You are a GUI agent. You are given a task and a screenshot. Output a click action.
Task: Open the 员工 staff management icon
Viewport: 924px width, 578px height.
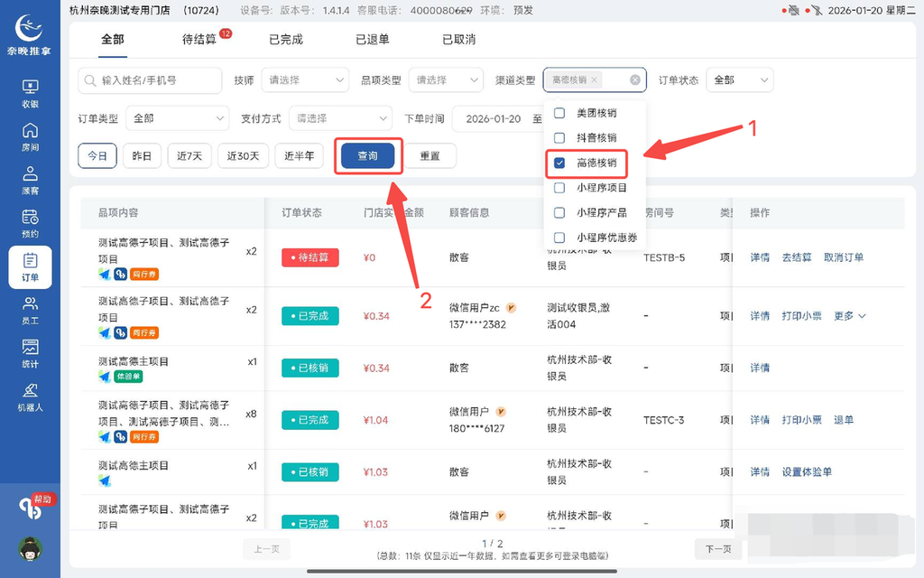(30, 310)
